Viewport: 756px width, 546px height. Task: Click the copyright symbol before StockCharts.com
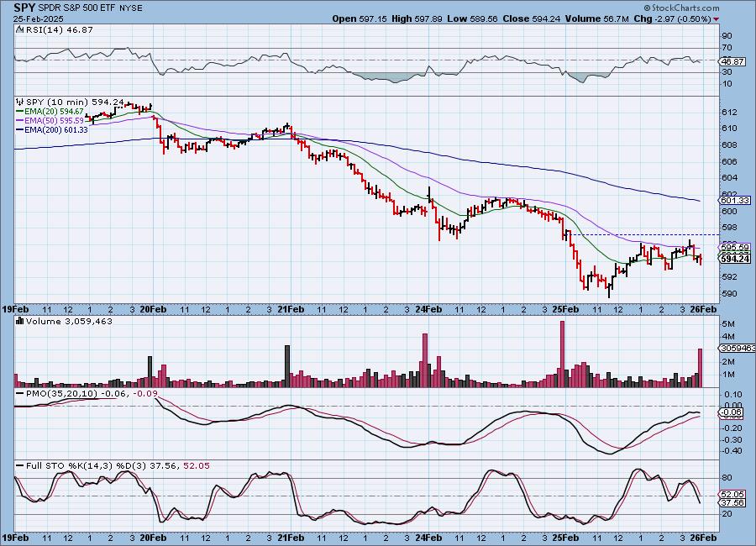pyautogui.click(x=647, y=8)
